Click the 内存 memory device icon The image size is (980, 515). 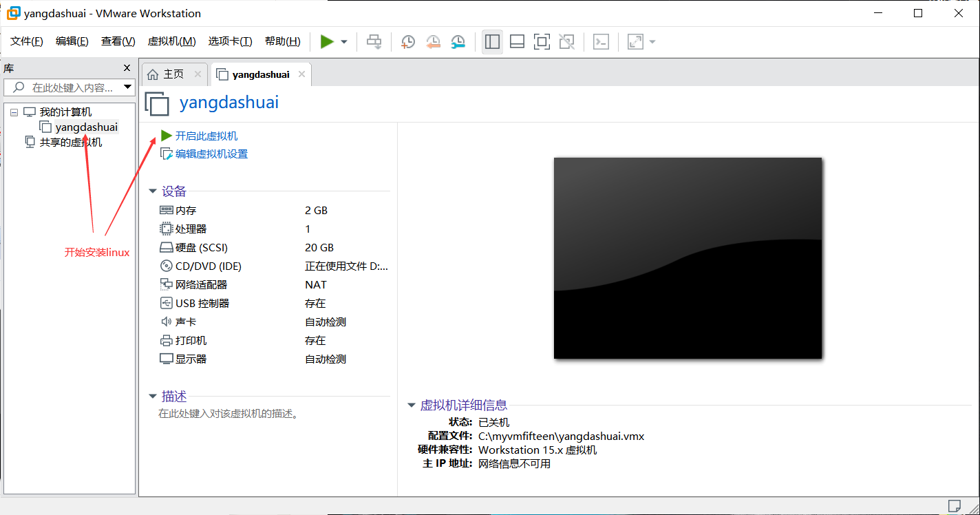pyautogui.click(x=167, y=210)
